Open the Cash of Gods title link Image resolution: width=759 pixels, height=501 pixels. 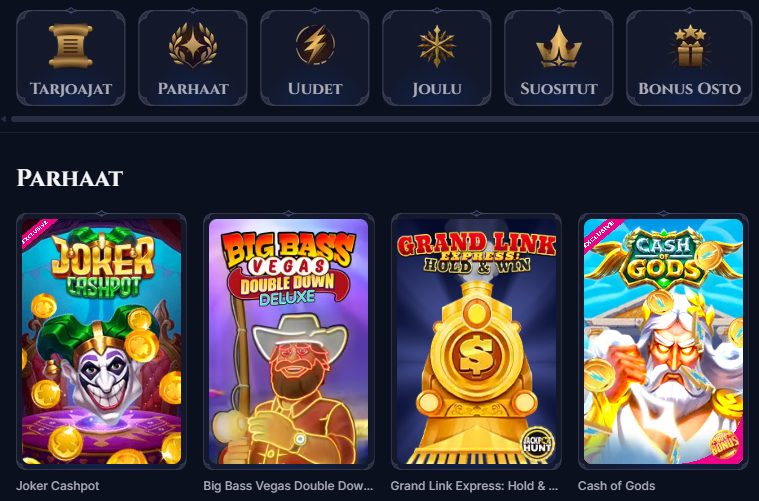tap(616, 486)
